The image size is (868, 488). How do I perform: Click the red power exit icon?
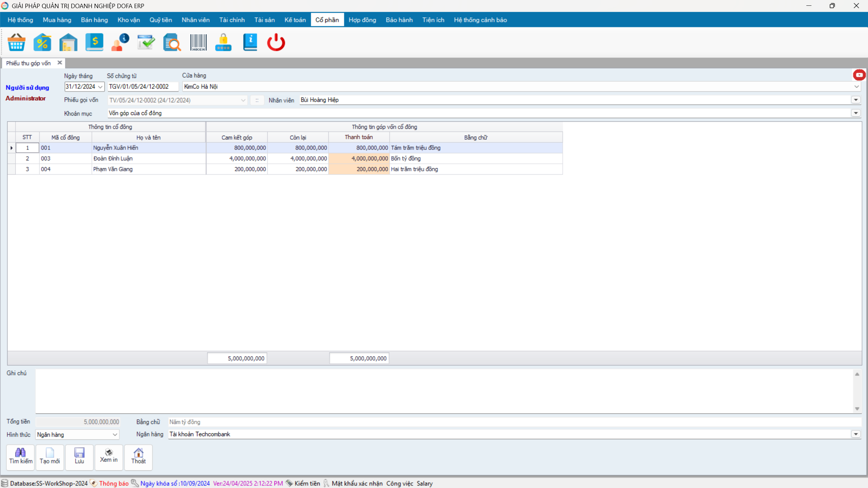276,42
